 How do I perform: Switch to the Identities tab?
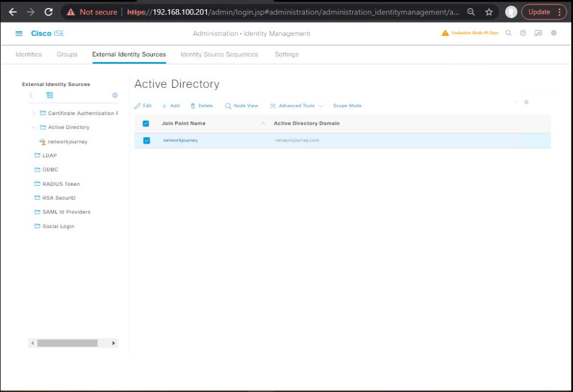click(29, 54)
